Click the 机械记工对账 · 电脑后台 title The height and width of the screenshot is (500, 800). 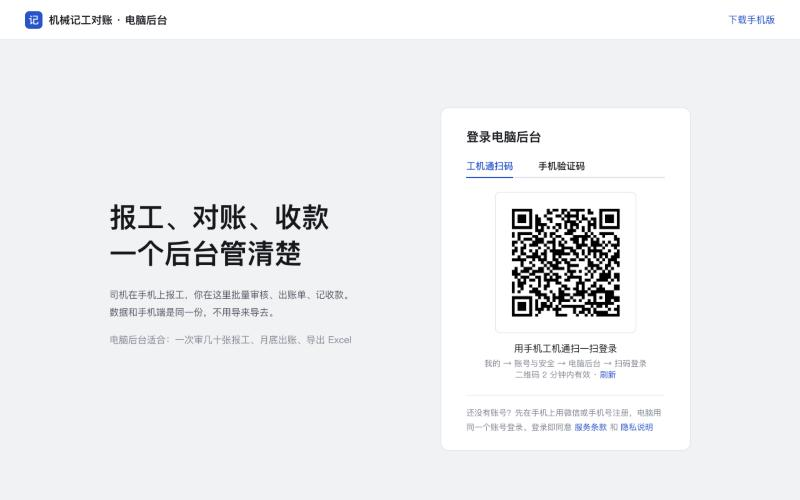[x=108, y=20]
